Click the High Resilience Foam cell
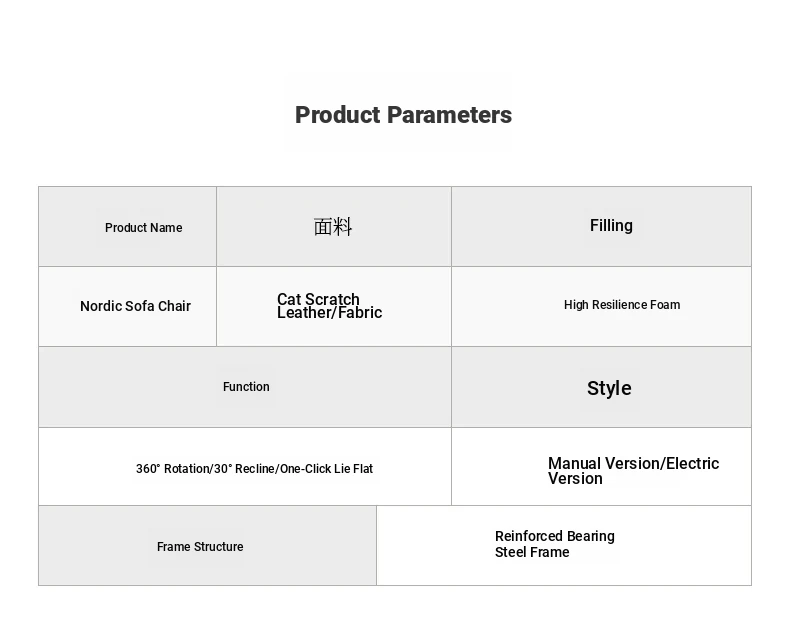Screen dimensions: 790x620 [x=601, y=306]
